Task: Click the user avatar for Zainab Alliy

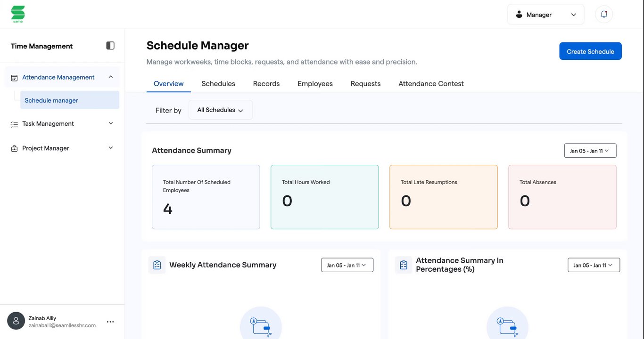Action: 16,321
